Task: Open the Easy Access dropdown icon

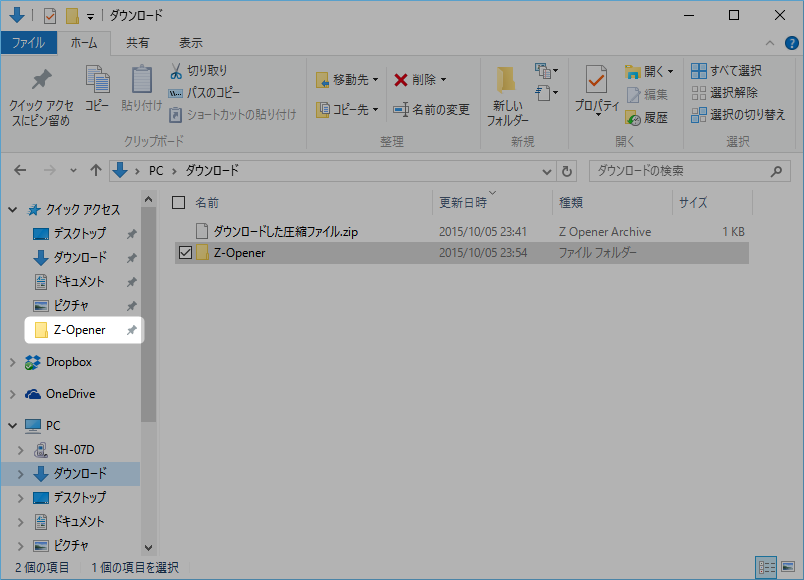Action: click(546, 93)
